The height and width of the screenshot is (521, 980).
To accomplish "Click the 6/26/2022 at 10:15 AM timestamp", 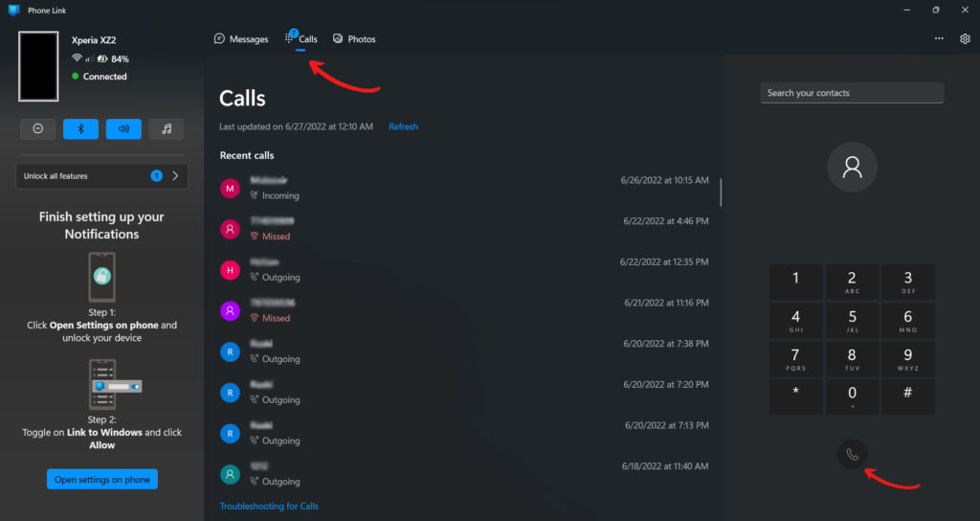I will [664, 180].
